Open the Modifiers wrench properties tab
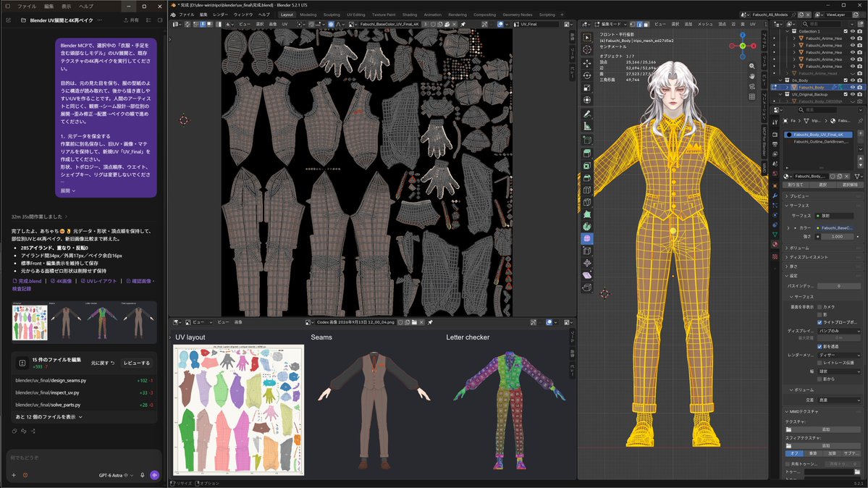Screen dimensions: 868x488 point(775,195)
